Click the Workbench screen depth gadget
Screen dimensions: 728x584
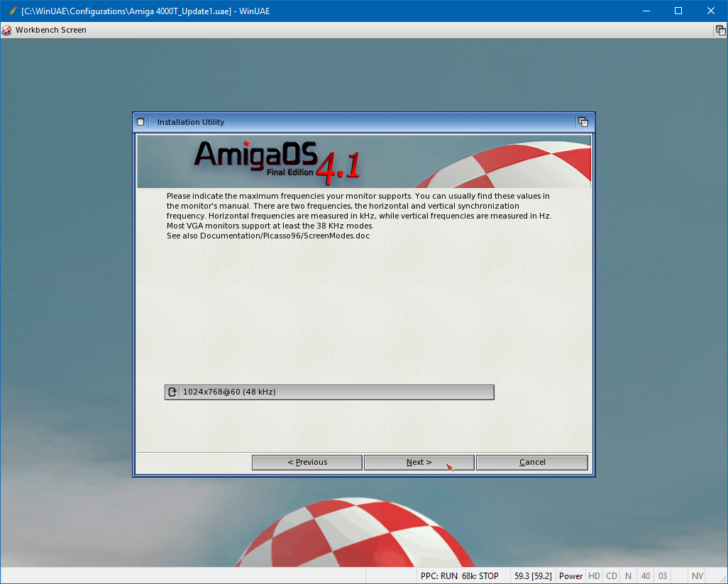[x=720, y=31]
